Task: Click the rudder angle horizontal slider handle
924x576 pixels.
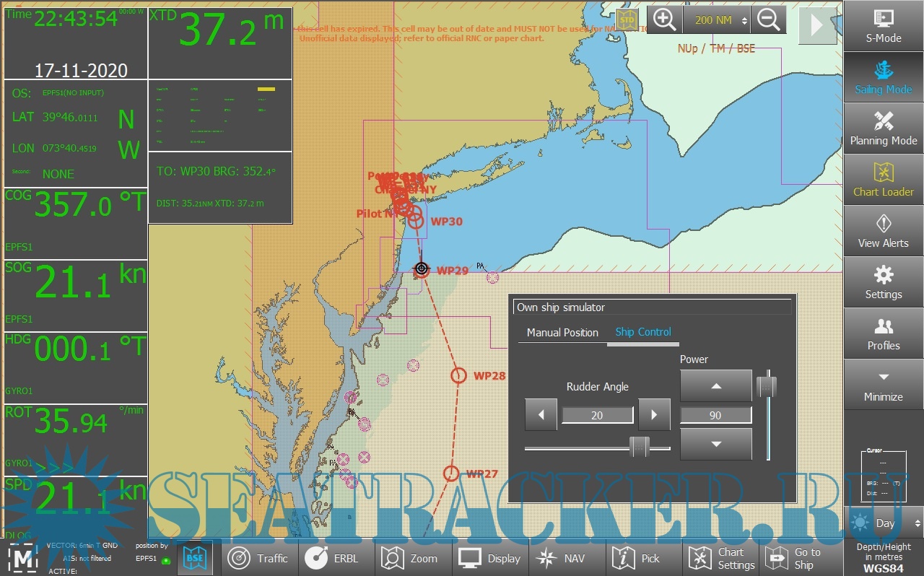Action: (639, 447)
